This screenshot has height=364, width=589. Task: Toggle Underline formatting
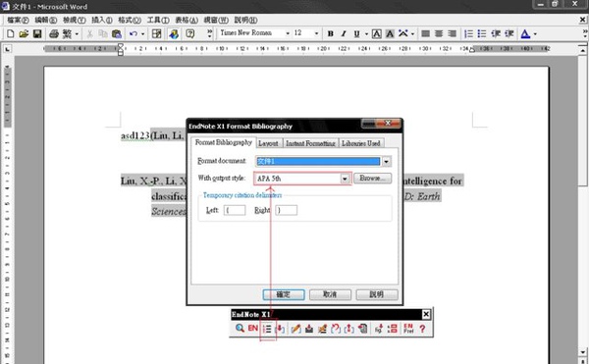(356, 33)
